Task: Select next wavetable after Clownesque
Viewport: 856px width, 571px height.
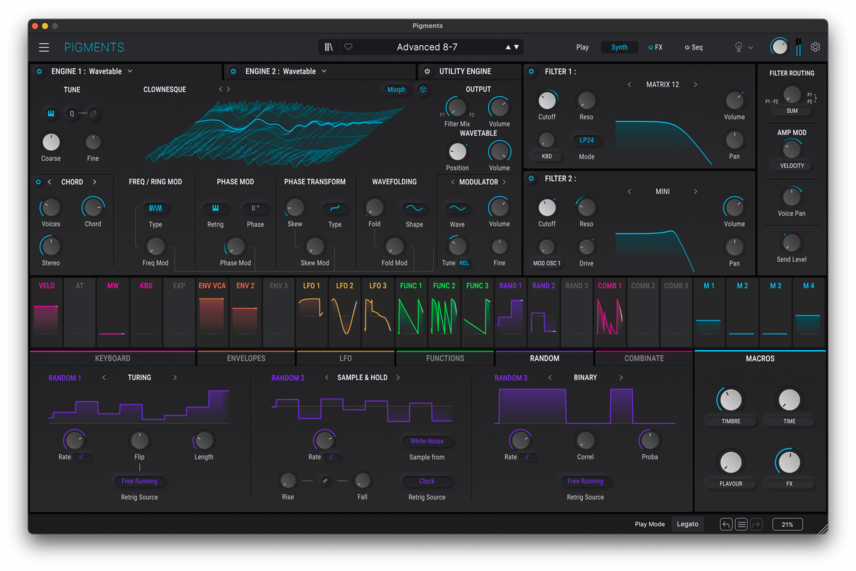Action: point(228,90)
